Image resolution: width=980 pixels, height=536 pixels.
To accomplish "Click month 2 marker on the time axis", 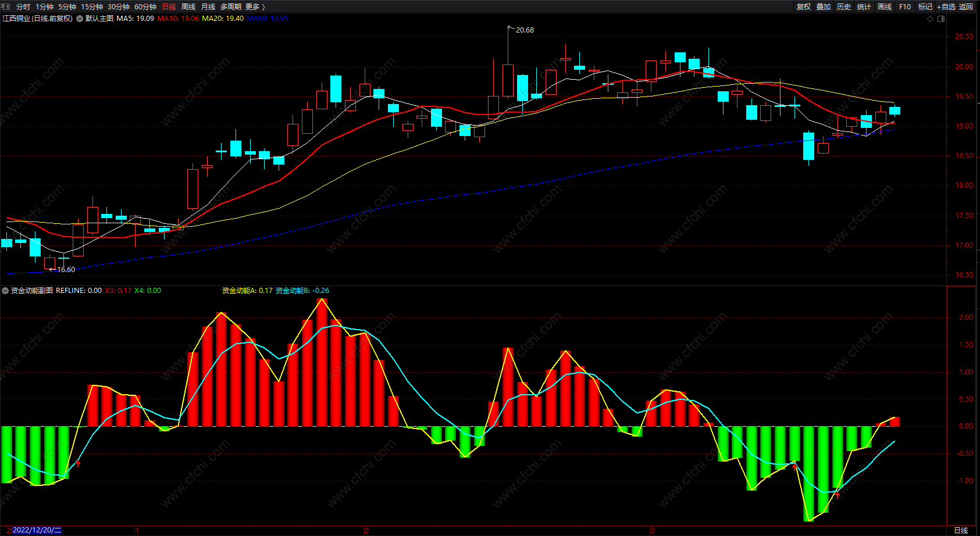I will point(366,530).
